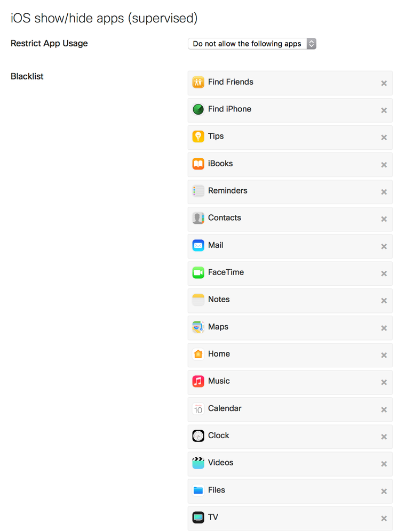This screenshot has width=405, height=532.
Task: Select the Files list entry label
Action: [x=217, y=490]
